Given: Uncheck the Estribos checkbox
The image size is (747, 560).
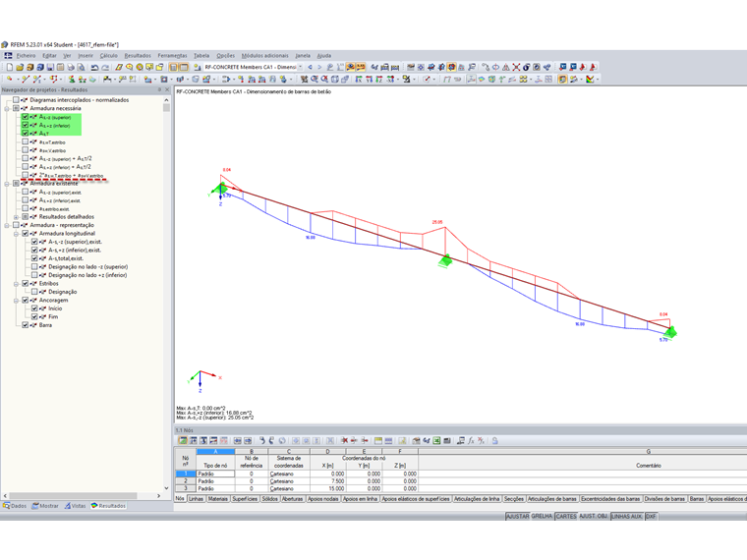Looking at the screenshot, I should click(25, 283).
